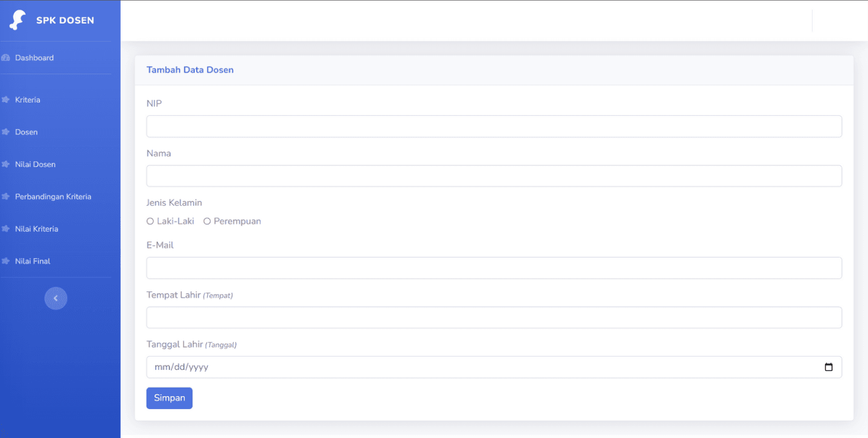Screen dimensions: 868x438
Task: Open the calendar picker icon
Action: pyautogui.click(x=829, y=367)
